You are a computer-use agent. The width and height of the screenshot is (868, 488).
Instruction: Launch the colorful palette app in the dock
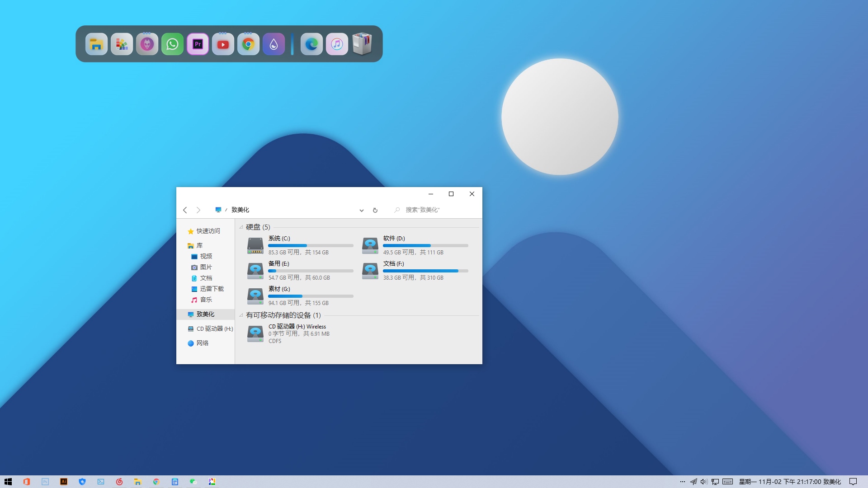122,44
